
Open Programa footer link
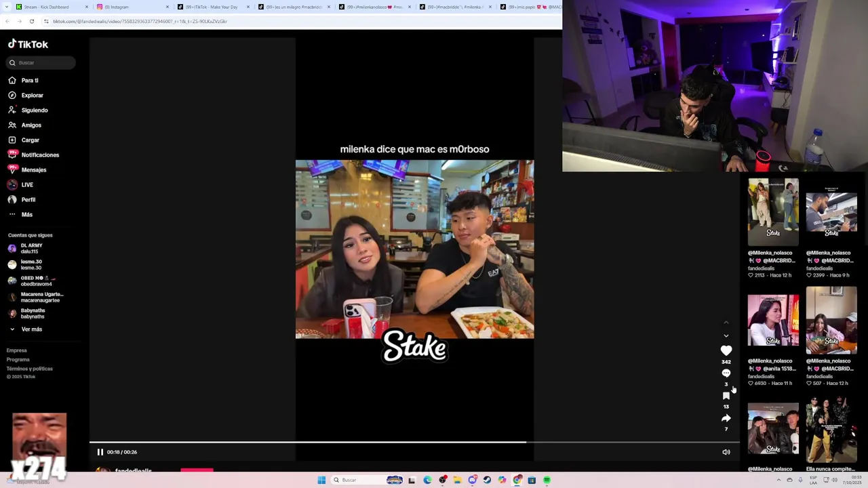click(18, 359)
